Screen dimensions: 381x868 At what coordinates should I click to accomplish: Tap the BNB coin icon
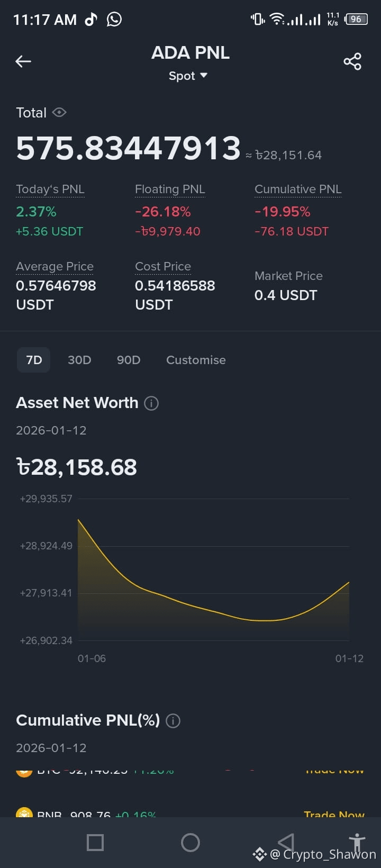click(24, 813)
